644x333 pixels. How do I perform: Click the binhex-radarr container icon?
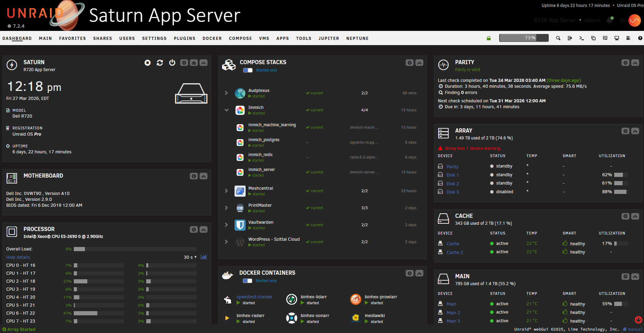[227, 318]
